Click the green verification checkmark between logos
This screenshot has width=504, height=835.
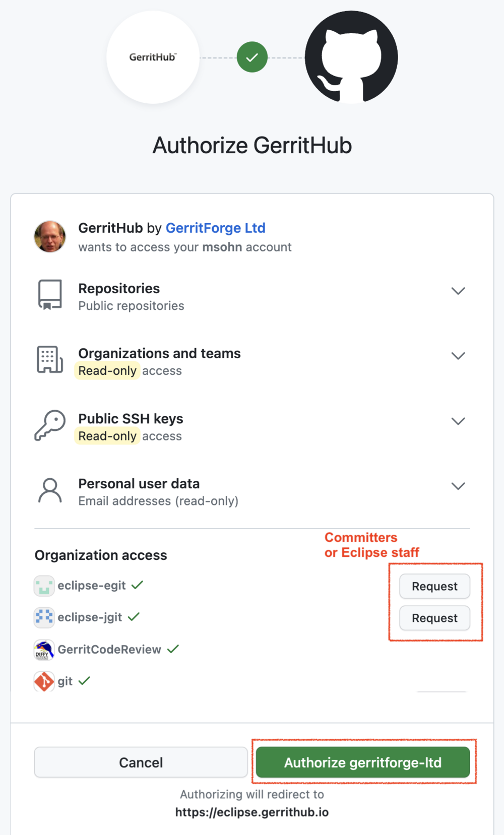coord(251,57)
